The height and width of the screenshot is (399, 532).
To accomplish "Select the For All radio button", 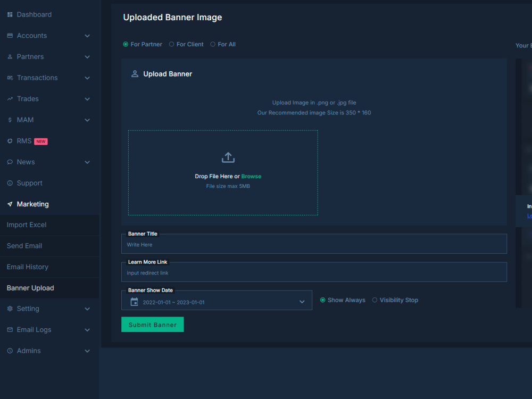I will (x=213, y=44).
